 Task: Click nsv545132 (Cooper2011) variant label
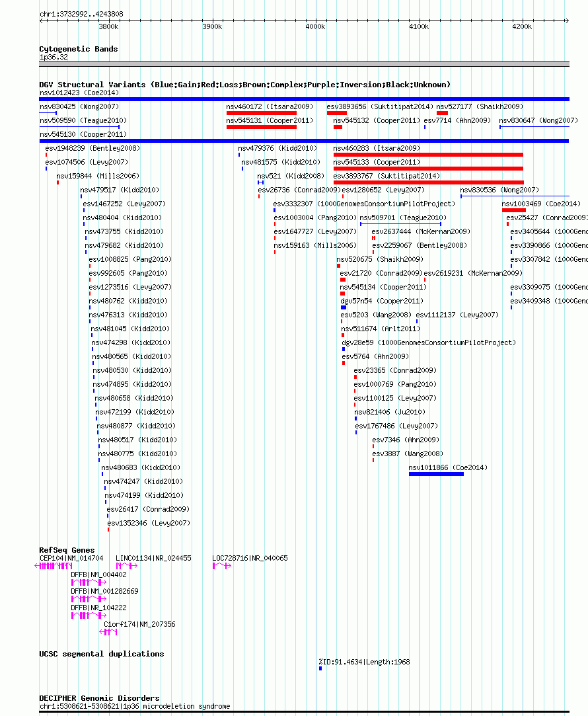click(x=377, y=120)
